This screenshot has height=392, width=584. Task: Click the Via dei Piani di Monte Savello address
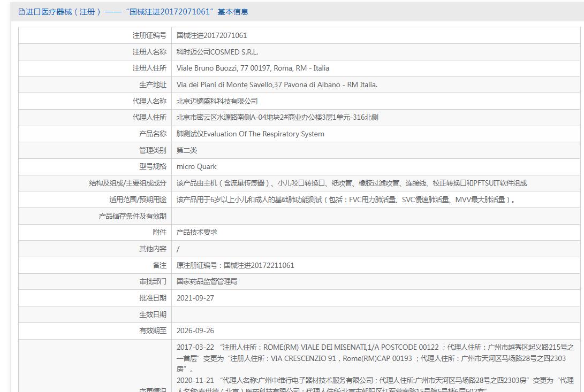(x=277, y=84)
